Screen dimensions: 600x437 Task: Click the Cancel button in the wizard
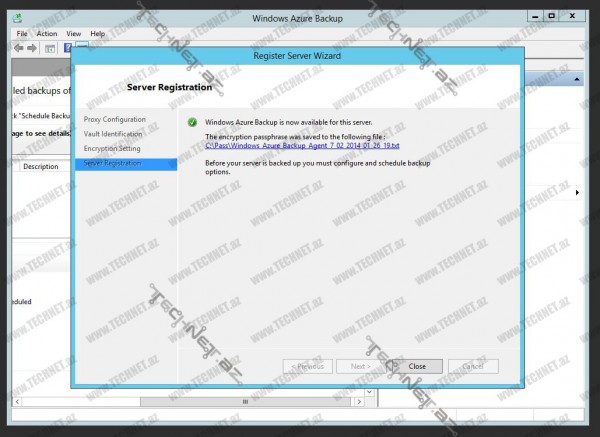point(473,366)
